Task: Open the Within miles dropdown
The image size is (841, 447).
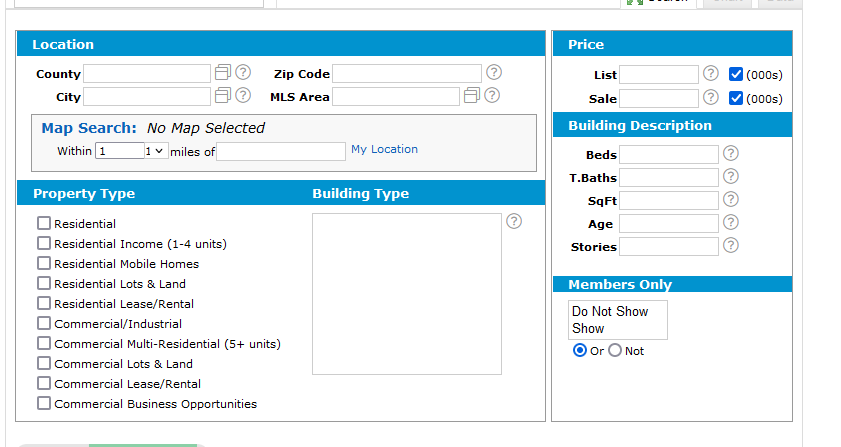Action: click(157, 151)
